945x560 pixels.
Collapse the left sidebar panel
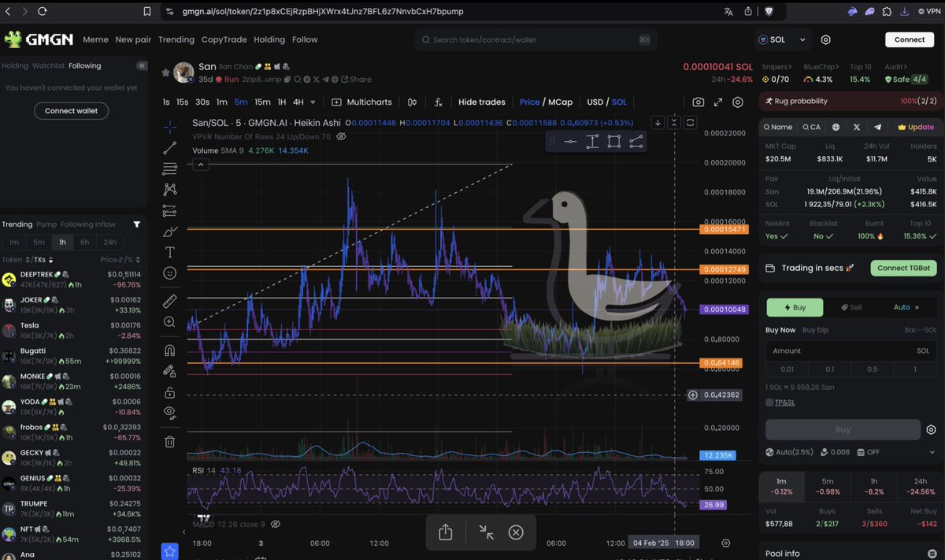(x=142, y=66)
